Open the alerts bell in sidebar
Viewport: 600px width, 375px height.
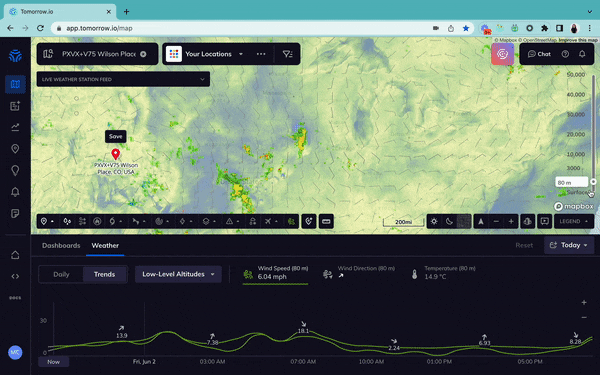tap(15, 192)
